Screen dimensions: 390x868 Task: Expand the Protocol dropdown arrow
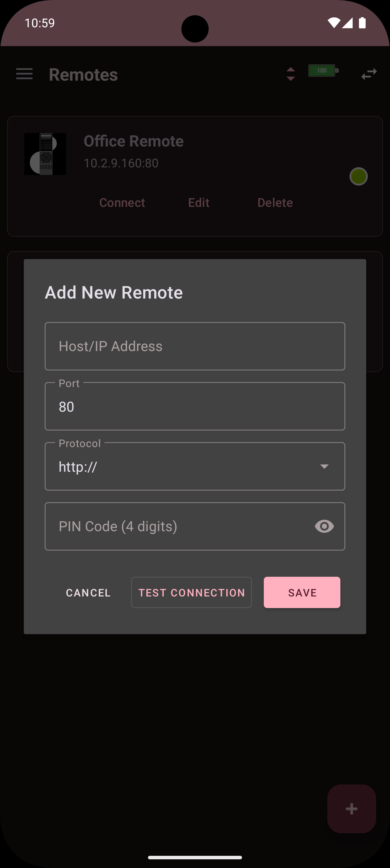click(324, 466)
